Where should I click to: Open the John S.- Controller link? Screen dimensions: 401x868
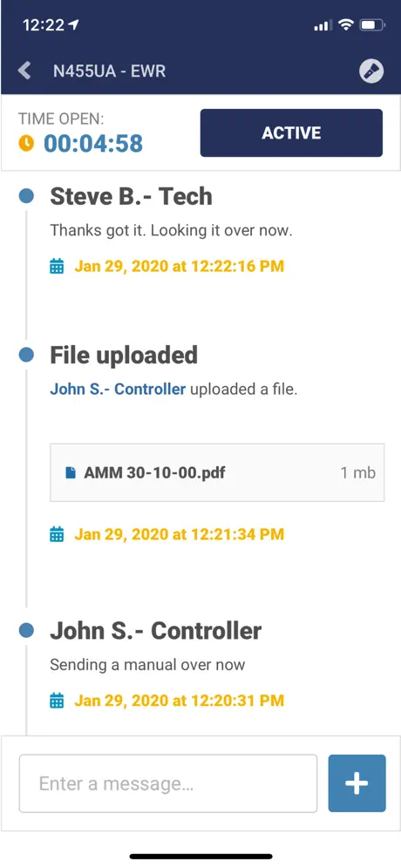pos(118,390)
